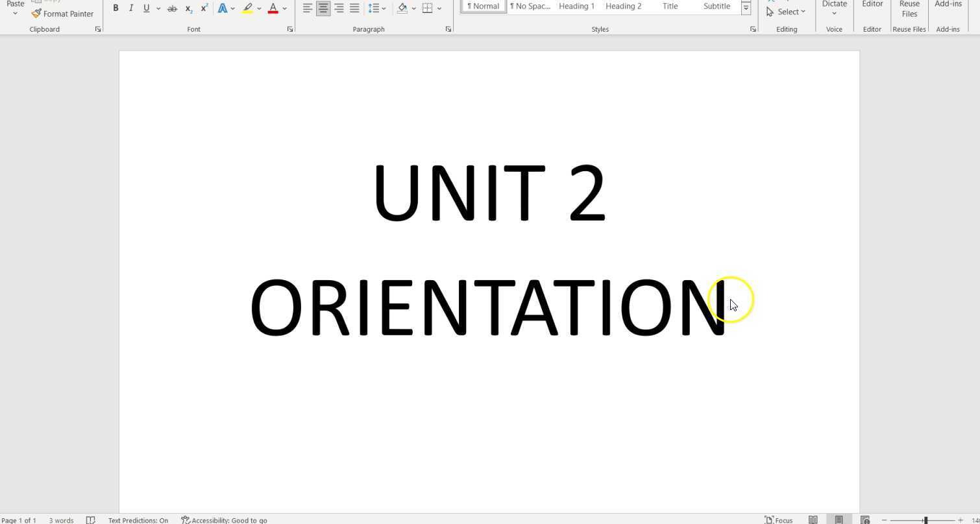Viewport: 980px width, 524px height.
Task: Open Read Mode view from status bar
Action: point(813,519)
